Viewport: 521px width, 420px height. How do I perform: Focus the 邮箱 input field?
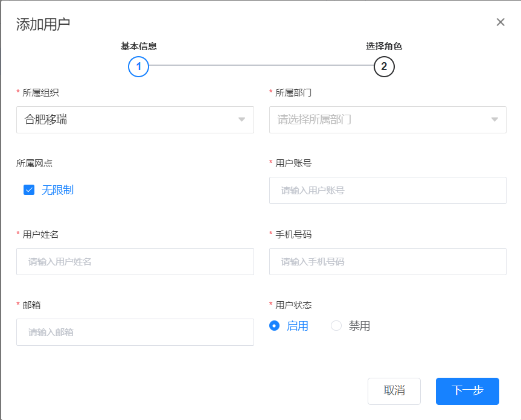pyautogui.click(x=135, y=332)
